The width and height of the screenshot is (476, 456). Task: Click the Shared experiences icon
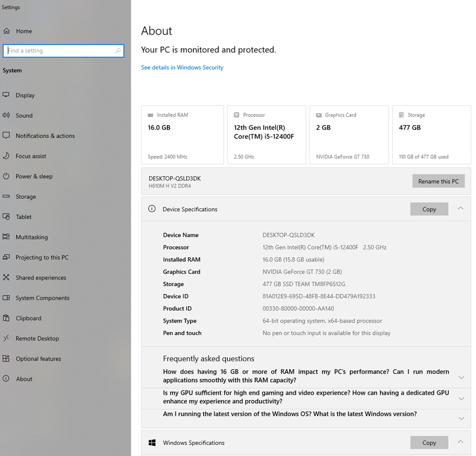point(6,277)
